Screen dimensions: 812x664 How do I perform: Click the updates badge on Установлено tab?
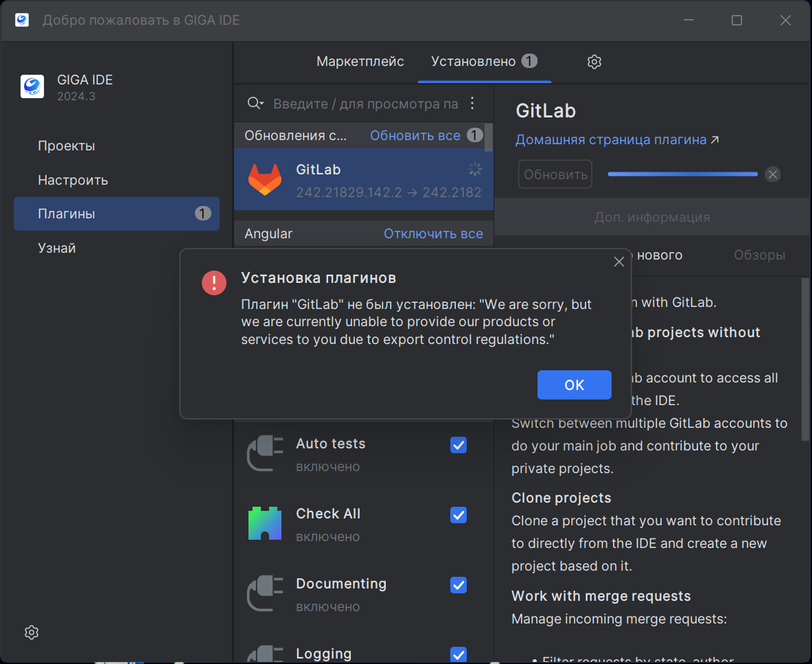click(x=529, y=61)
